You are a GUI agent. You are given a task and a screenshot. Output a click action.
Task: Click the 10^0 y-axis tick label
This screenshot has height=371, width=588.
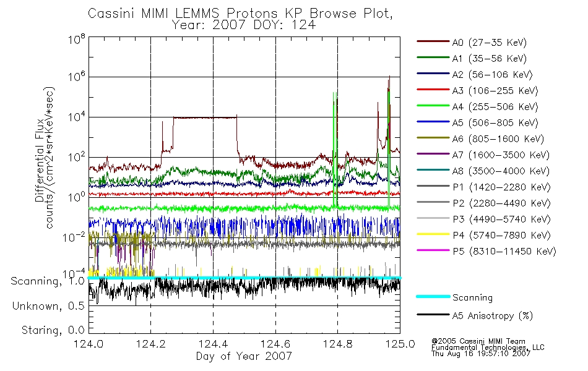click(x=76, y=197)
